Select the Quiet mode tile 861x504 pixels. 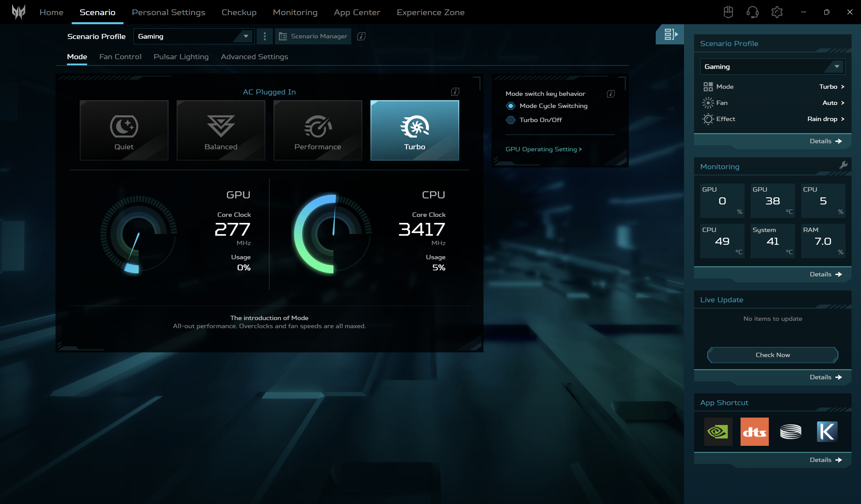(x=124, y=130)
